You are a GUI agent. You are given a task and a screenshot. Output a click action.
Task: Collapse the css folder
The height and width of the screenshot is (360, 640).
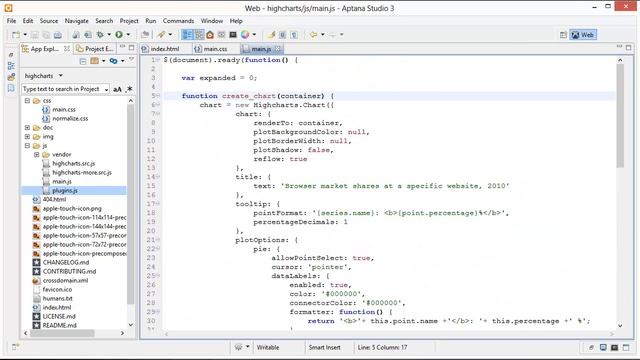27,100
